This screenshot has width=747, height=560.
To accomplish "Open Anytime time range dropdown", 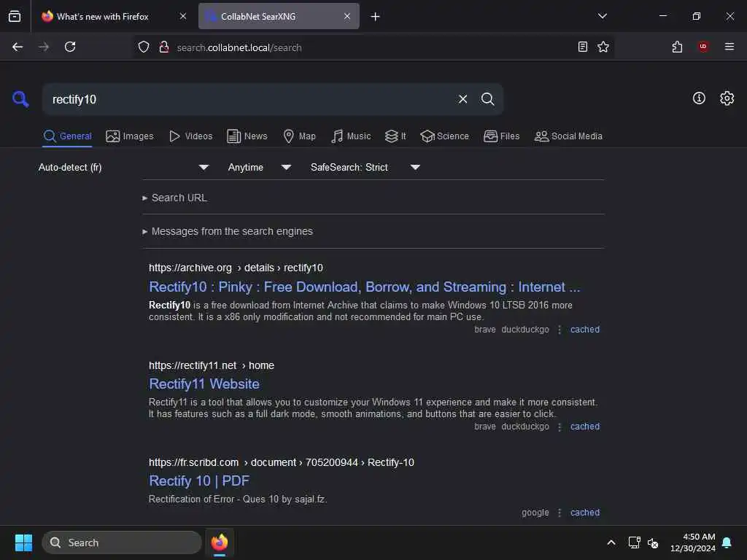I will (x=259, y=167).
